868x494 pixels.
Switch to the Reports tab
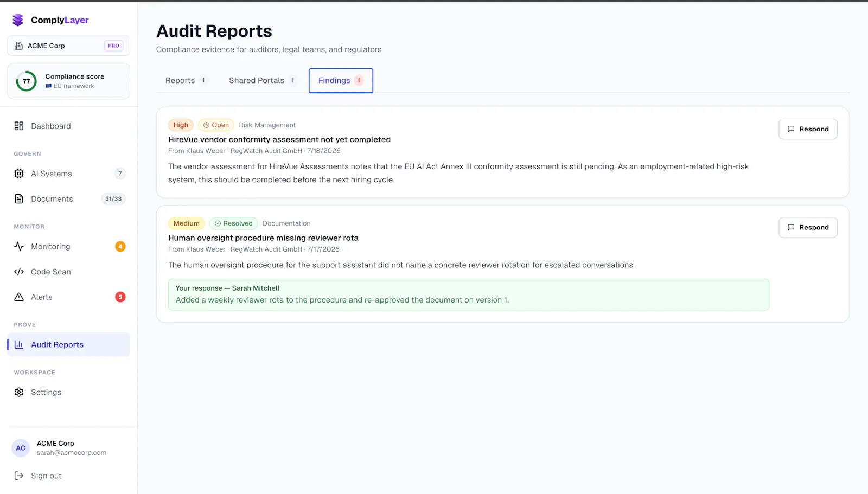point(187,80)
